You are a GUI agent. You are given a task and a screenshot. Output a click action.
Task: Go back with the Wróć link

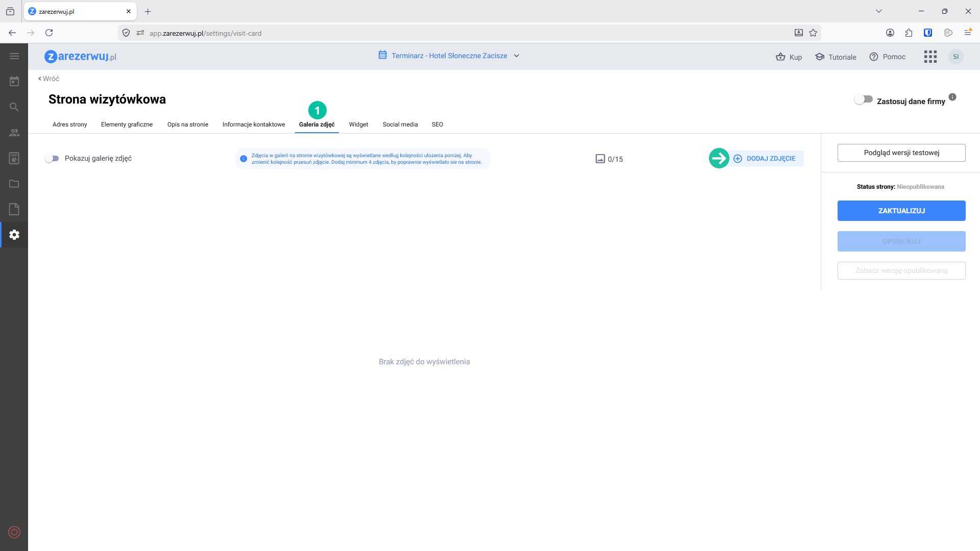coord(49,79)
